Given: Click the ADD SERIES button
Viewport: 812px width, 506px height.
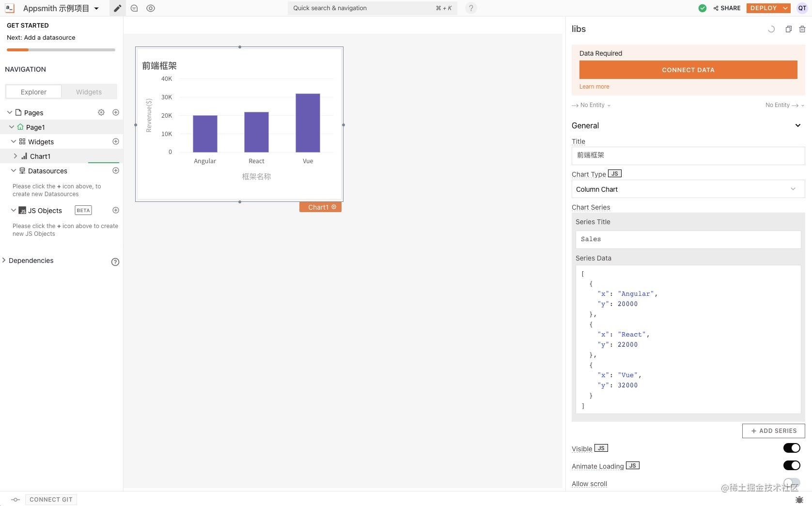Looking at the screenshot, I should 774,431.
